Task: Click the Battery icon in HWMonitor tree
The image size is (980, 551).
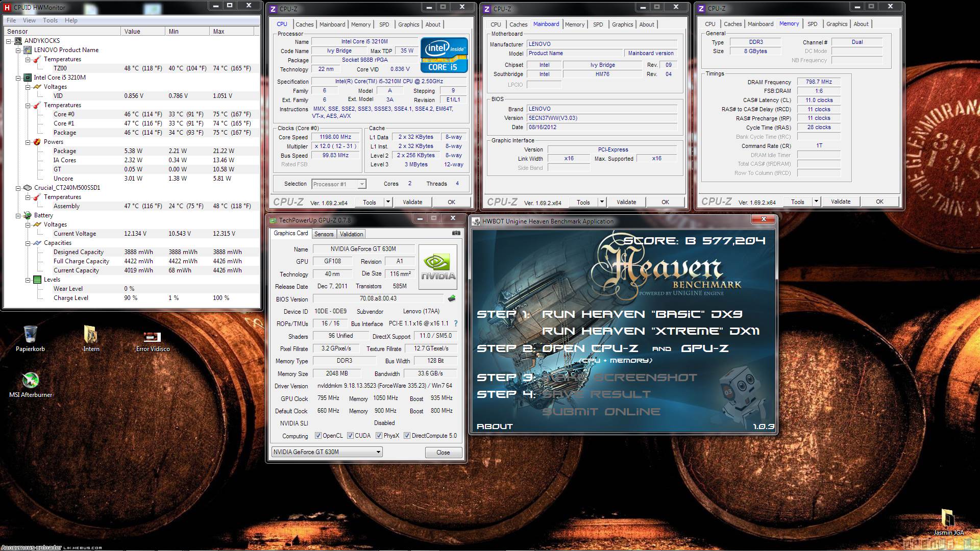Action: click(x=28, y=215)
